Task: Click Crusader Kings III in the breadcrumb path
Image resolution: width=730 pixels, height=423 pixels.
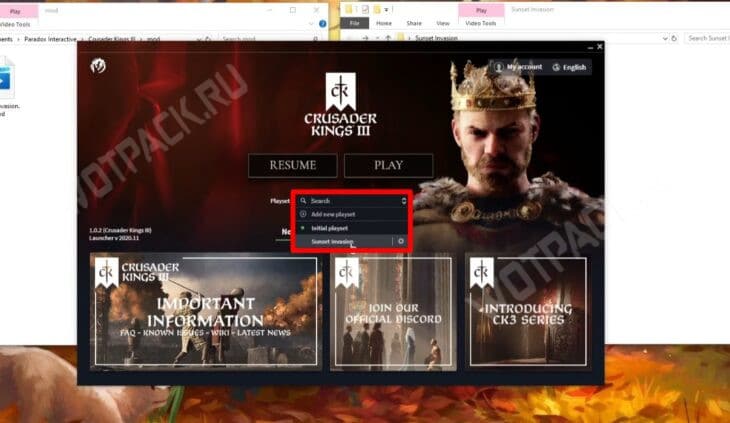Action: point(112,40)
